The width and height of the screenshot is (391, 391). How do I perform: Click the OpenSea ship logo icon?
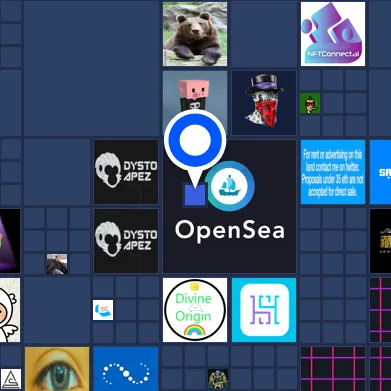230,186
